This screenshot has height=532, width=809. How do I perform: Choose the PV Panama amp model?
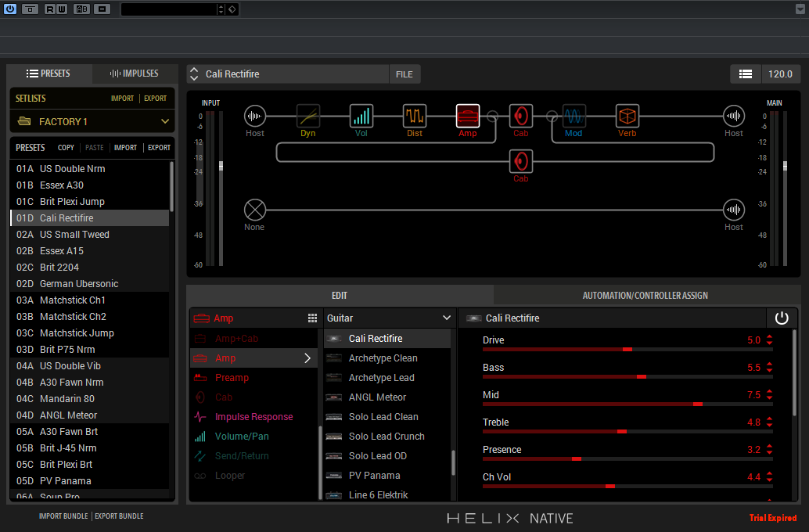pyautogui.click(x=387, y=476)
